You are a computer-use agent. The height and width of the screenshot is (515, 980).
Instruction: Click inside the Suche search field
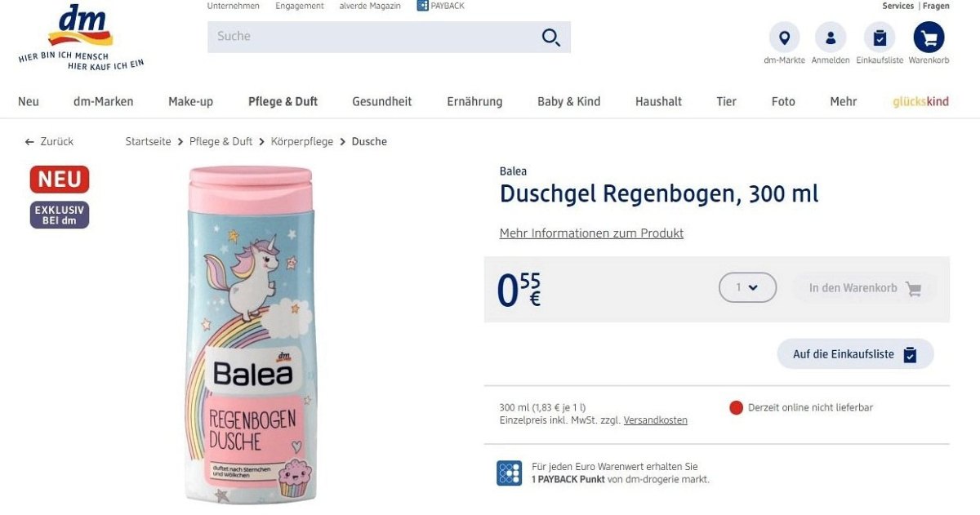coord(389,37)
